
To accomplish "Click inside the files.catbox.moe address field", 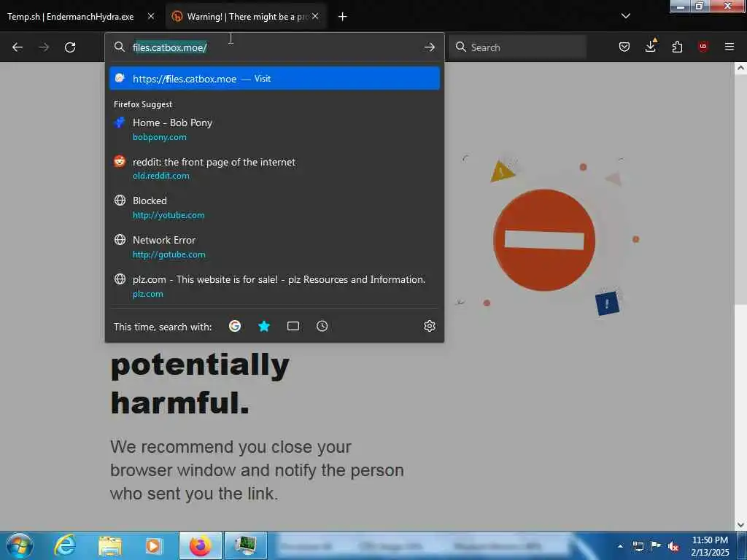I will click(274, 47).
